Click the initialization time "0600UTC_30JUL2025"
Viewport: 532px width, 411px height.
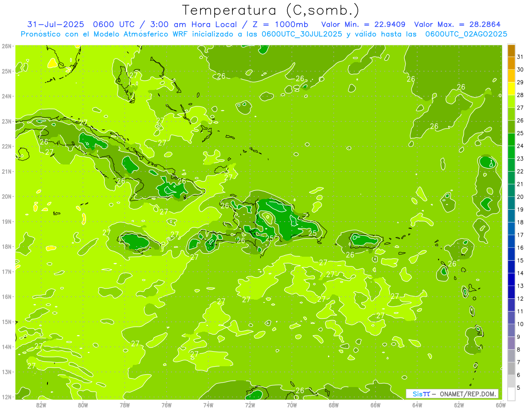click(302, 34)
